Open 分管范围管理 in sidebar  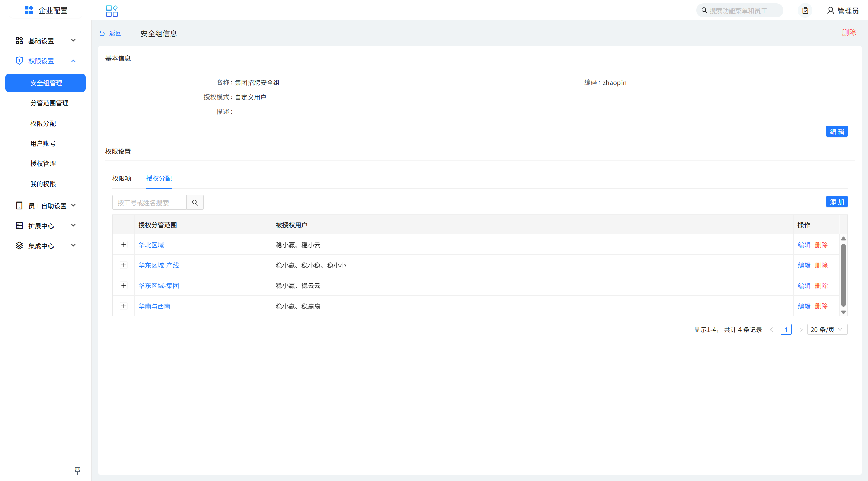[x=50, y=103]
